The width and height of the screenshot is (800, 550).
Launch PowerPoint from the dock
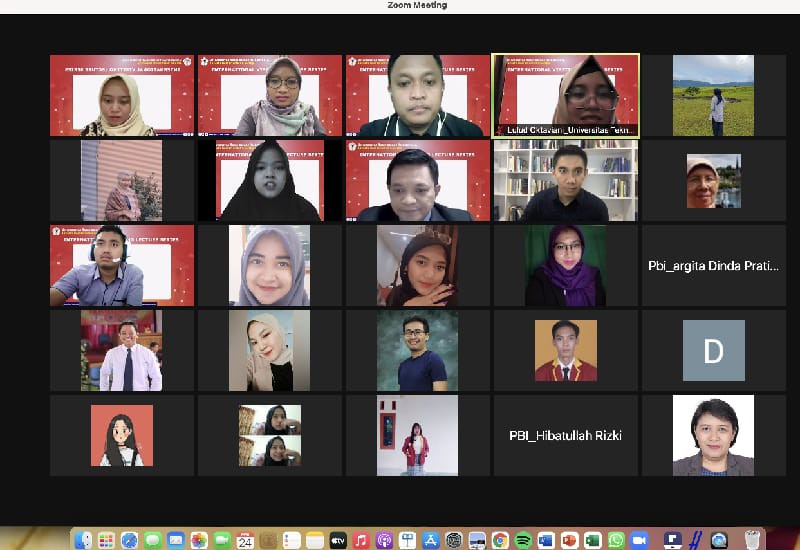[569, 540]
